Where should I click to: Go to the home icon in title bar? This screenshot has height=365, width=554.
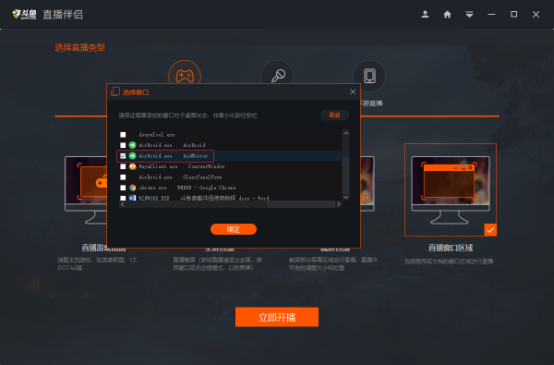pos(447,14)
